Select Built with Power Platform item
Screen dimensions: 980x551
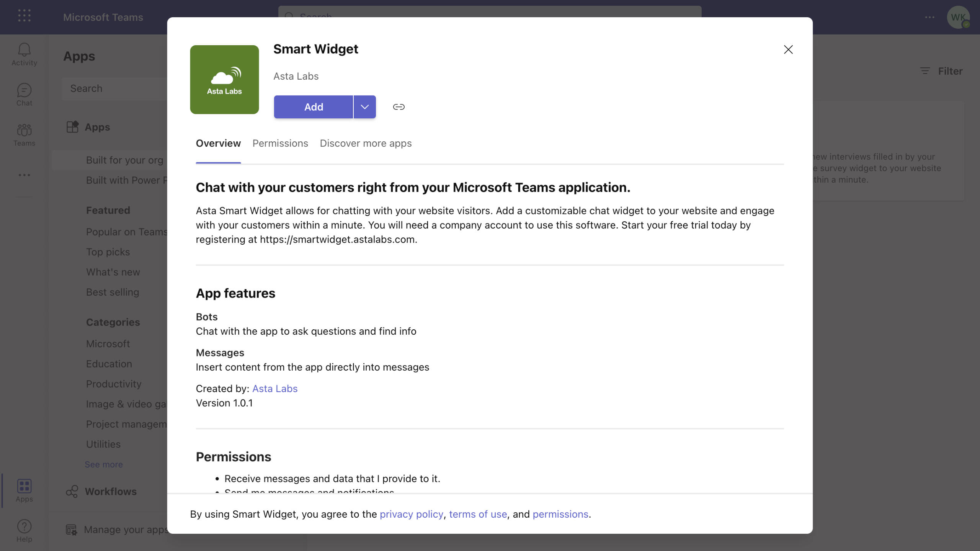pyautogui.click(x=126, y=180)
